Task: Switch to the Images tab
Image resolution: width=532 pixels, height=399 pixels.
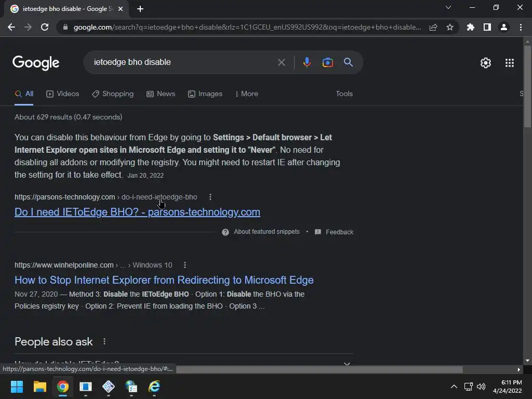Action: (205, 94)
